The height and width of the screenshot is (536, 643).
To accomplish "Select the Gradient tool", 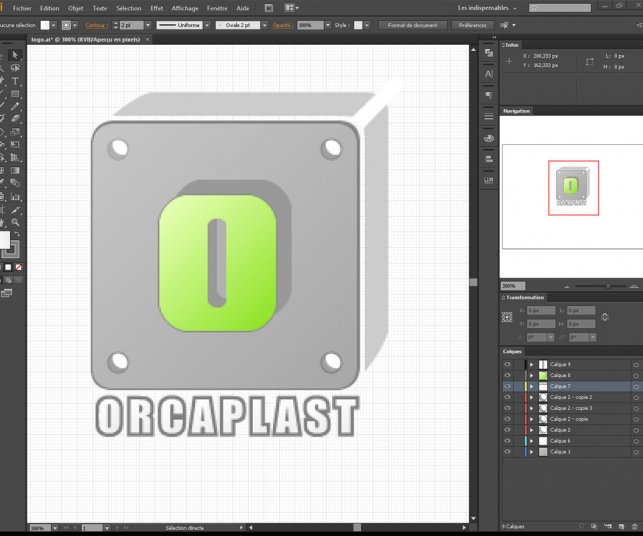I will [x=15, y=171].
